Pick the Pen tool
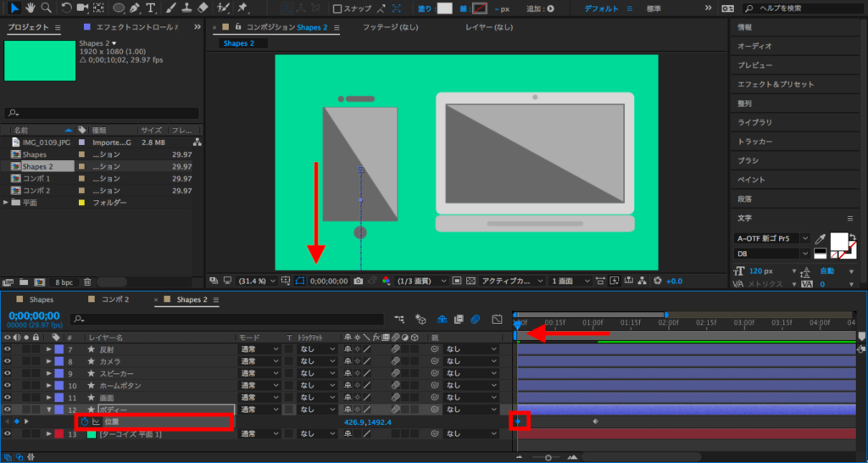 [x=134, y=8]
